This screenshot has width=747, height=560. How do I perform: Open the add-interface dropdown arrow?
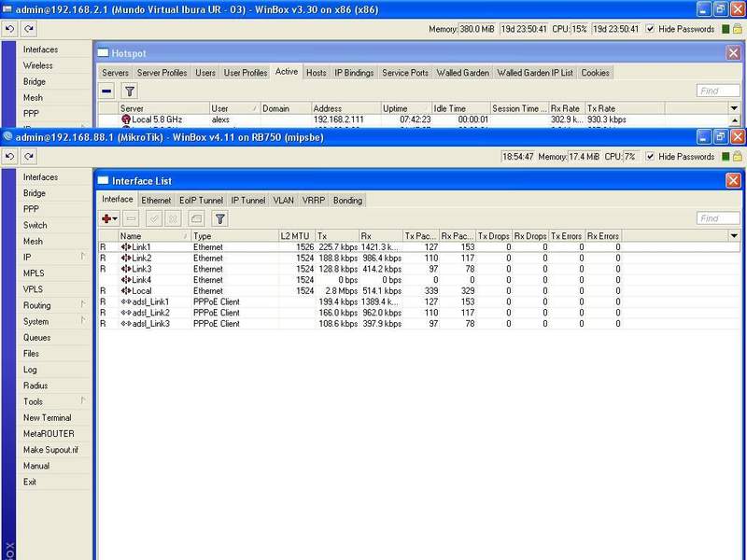point(115,219)
